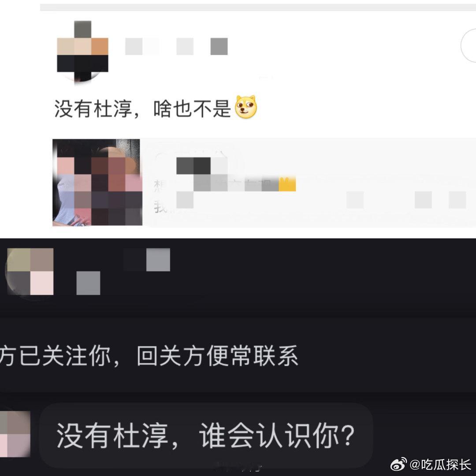Tap the gray block below the chat header name
The image size is (476, 476).
tap(88, 283)
